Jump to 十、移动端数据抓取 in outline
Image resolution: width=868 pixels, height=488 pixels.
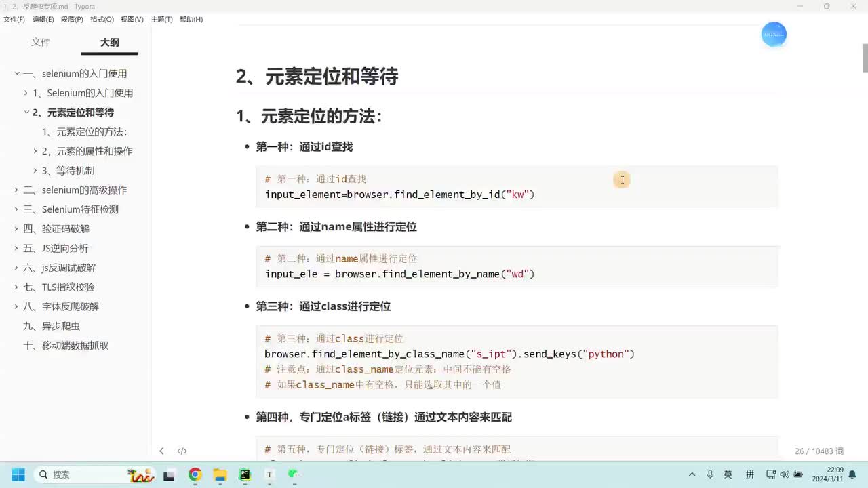click(66, 346)
